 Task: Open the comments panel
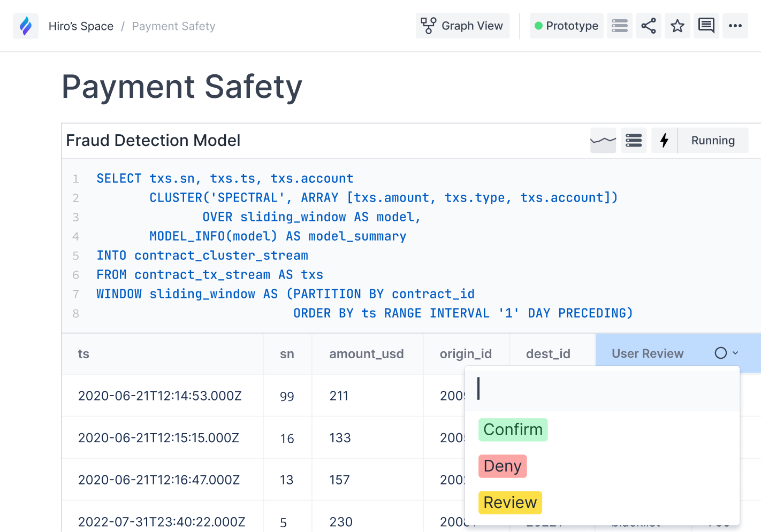click(706, 25)
